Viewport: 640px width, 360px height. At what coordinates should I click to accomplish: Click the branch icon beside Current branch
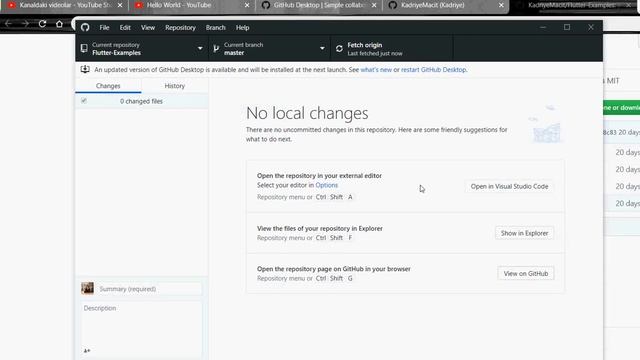point(216,49)
